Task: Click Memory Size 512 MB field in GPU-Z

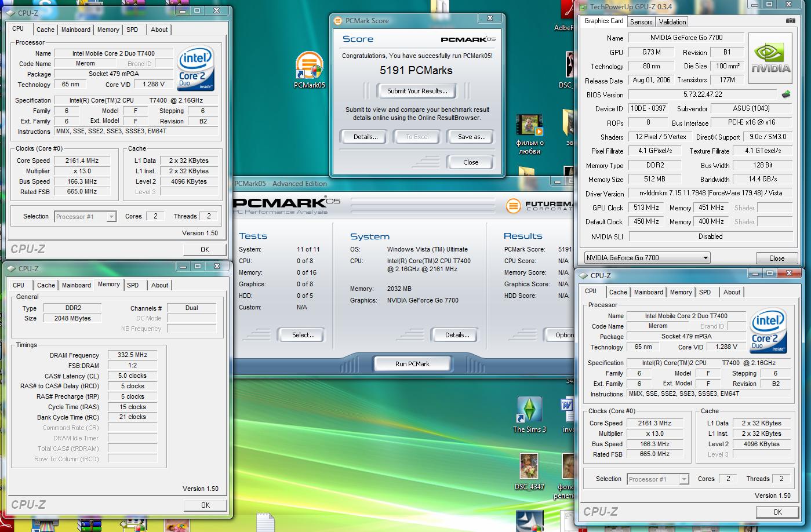Action: point(654,180)
